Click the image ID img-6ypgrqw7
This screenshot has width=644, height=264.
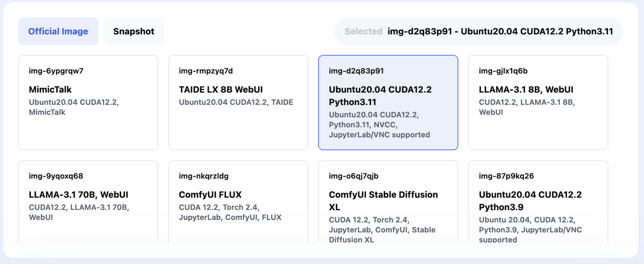[56, 71]
